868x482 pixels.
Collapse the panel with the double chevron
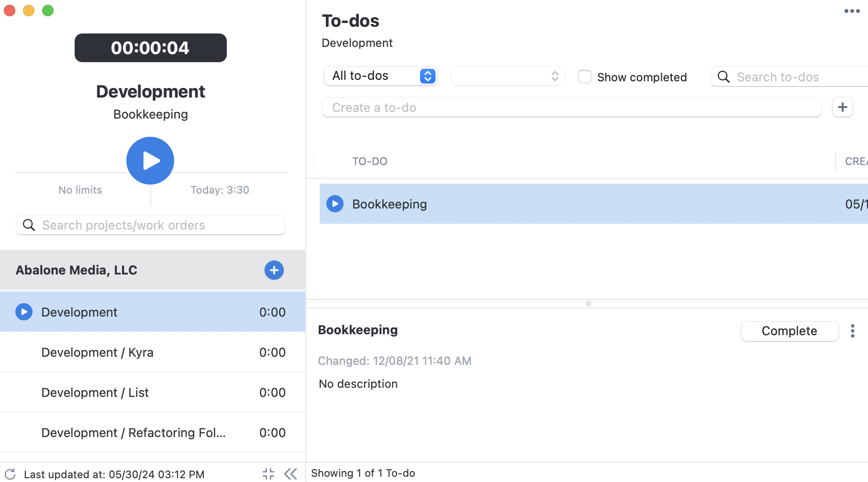pyautogui.click(x=290, y=474)
